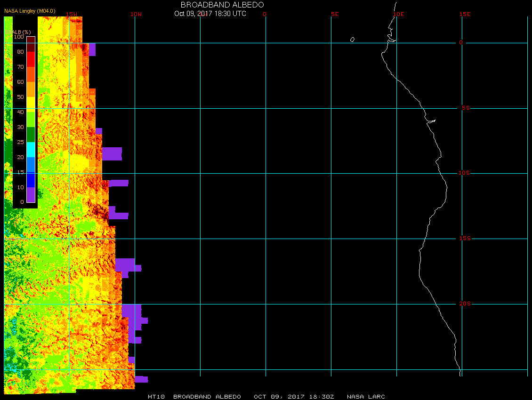Select the 5E longitude label
Screen dimensions: 532x400
[x=335, y=14]
